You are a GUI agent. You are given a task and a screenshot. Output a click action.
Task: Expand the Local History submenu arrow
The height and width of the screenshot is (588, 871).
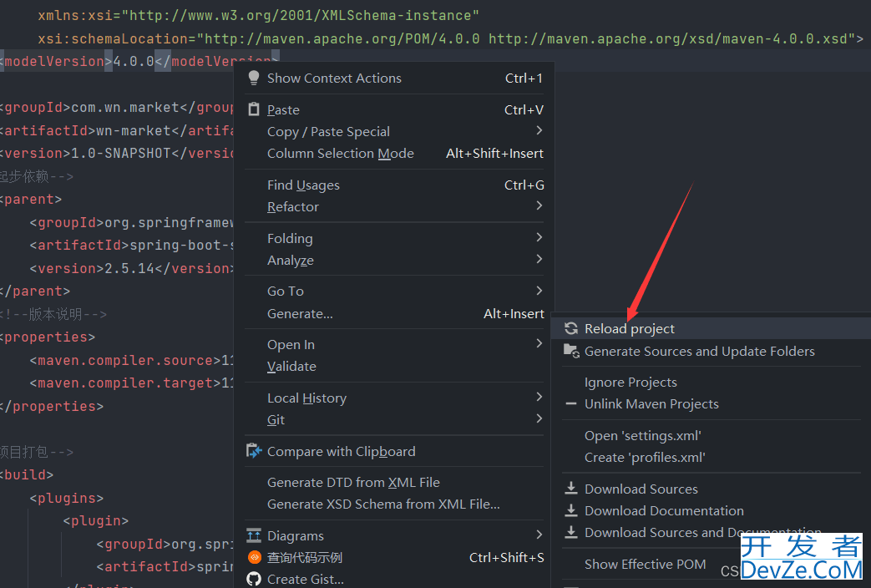539,397
